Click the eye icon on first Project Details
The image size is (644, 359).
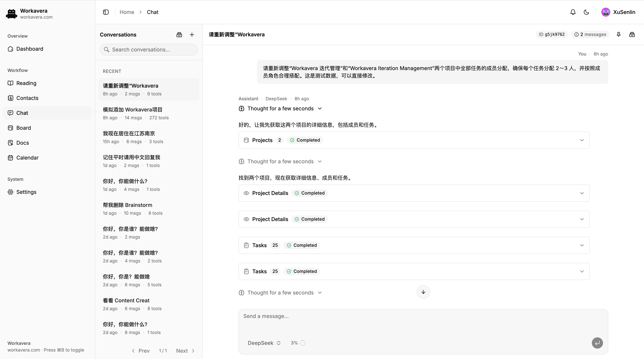point(246,193)
